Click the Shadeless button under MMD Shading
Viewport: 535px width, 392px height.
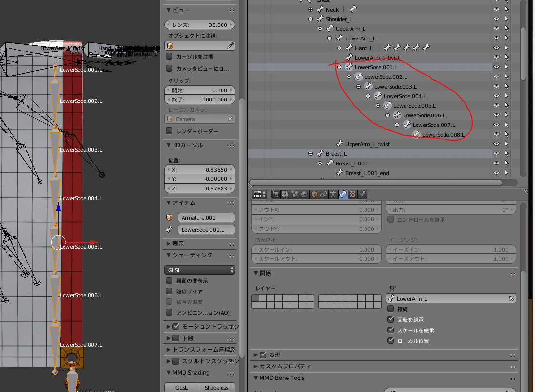217,388
